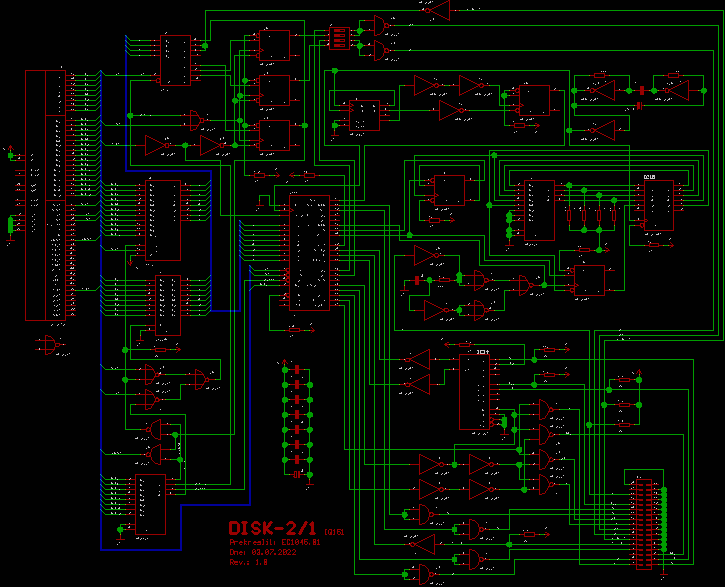Click the green capacitor at left edge
This screenshot has width=725, height=587.
(12, 225)
